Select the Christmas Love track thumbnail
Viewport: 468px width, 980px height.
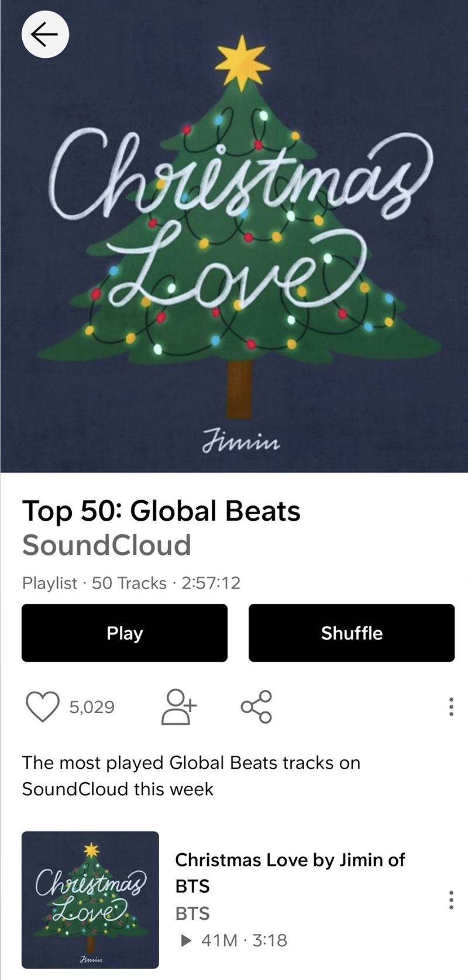(90, 899)
